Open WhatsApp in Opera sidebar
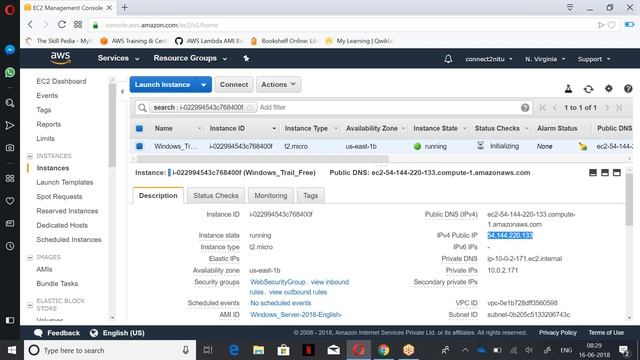Screen dimensions: 640x360 10,73
